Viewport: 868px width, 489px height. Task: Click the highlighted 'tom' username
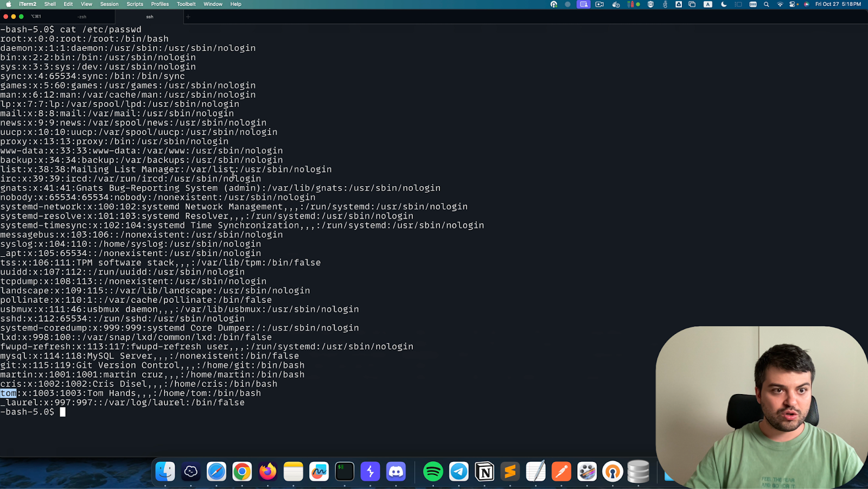point(8,393)
